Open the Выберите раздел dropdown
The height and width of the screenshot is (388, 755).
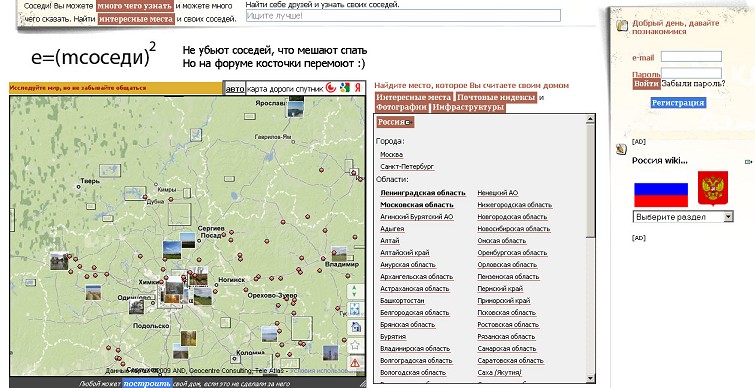[683, 217]
